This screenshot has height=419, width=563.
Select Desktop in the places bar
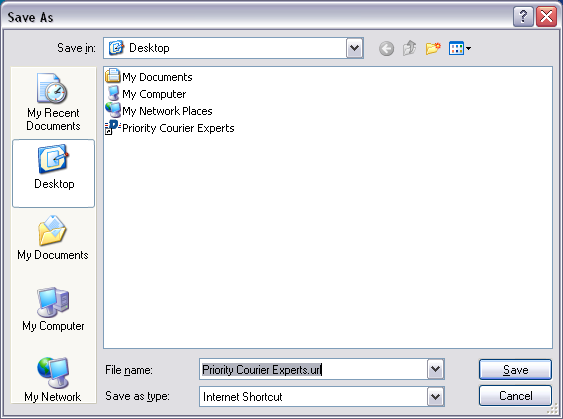pos(53,173)
